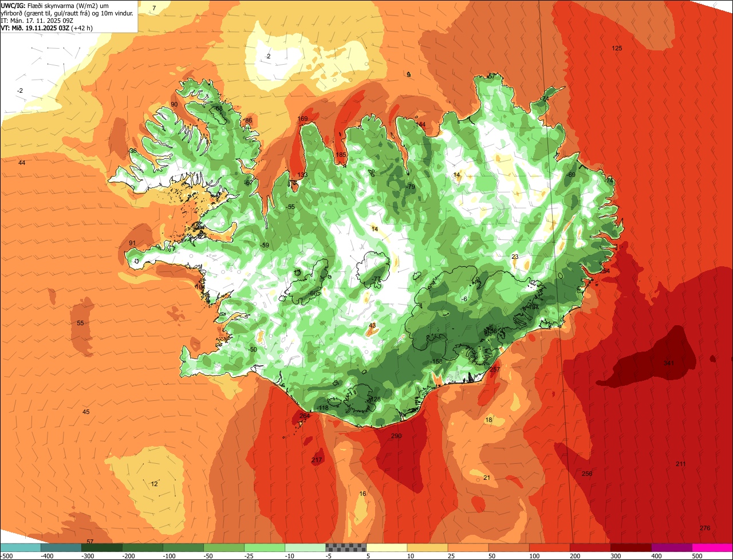This screenshot has height=560, width=733.
Task: Click the -118 value label
Action: (323, 408)
